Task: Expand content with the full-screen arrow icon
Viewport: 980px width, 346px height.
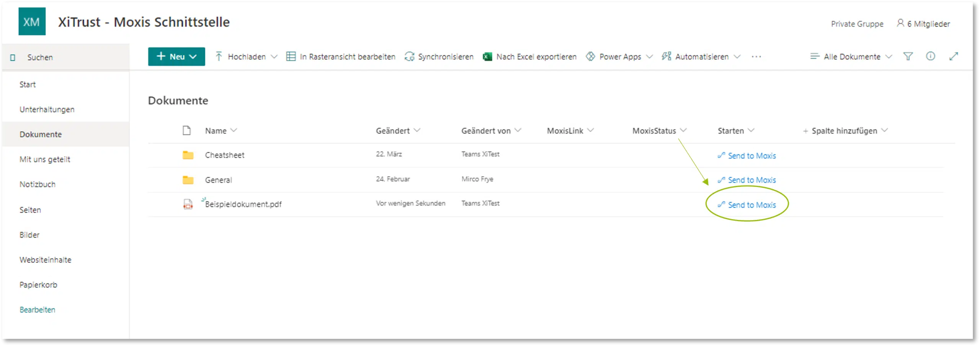Action: (x=954, y=56)
